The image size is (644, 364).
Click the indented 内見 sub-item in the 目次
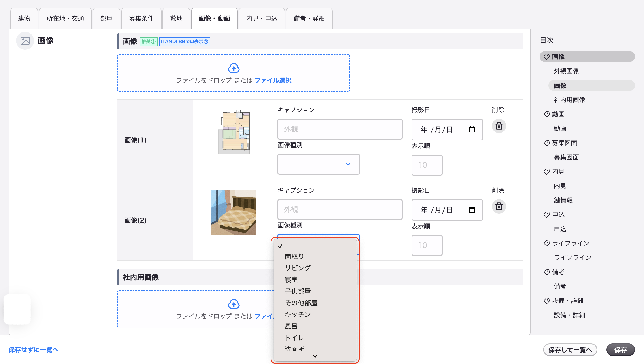click(x=560, y=186)
